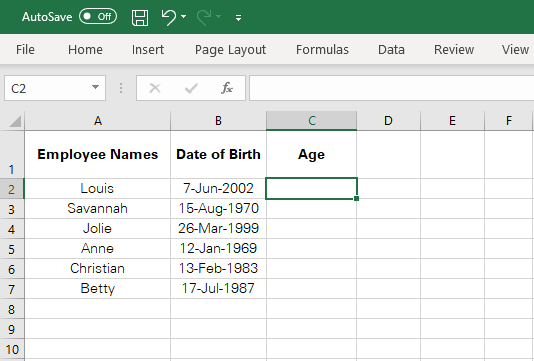Select column C header
The image size is (534, 361).
pyautogui.click(x=312, y=121)
